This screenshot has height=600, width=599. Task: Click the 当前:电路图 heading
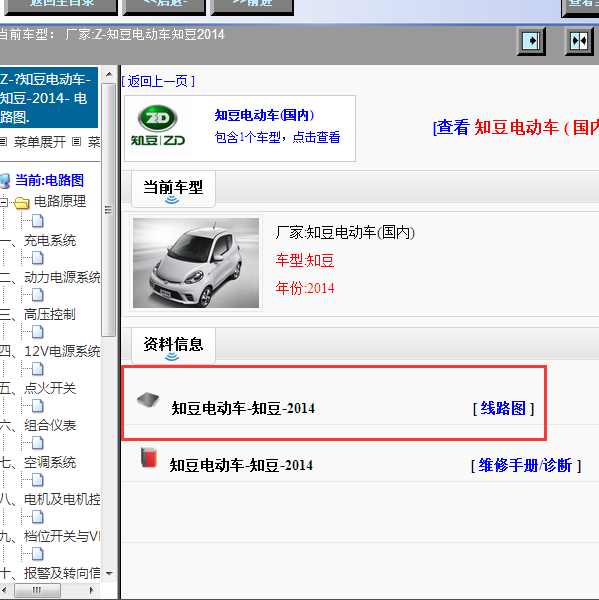(49, 180)
